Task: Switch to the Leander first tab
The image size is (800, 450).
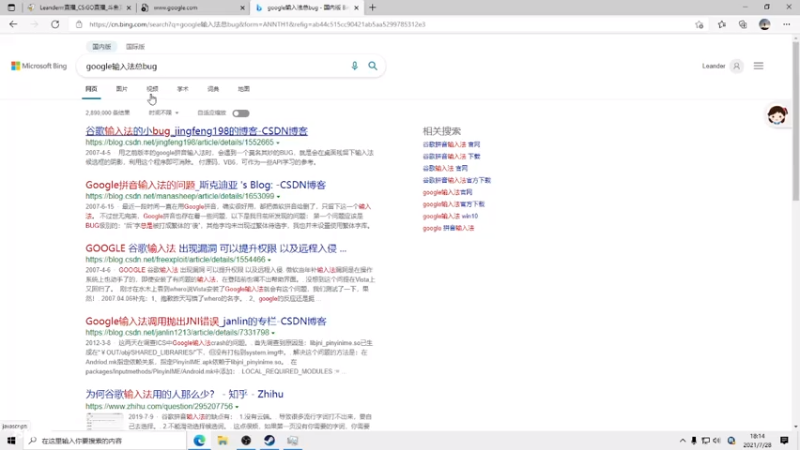Action: pos(80,8)
